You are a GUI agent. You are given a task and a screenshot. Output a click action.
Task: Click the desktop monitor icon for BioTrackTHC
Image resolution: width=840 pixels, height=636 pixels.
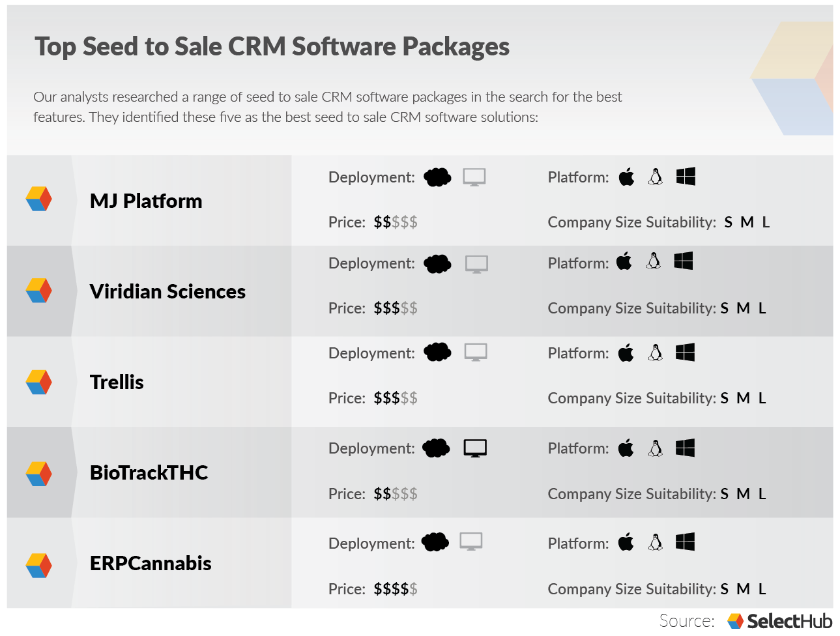click(x=475, y=448)
